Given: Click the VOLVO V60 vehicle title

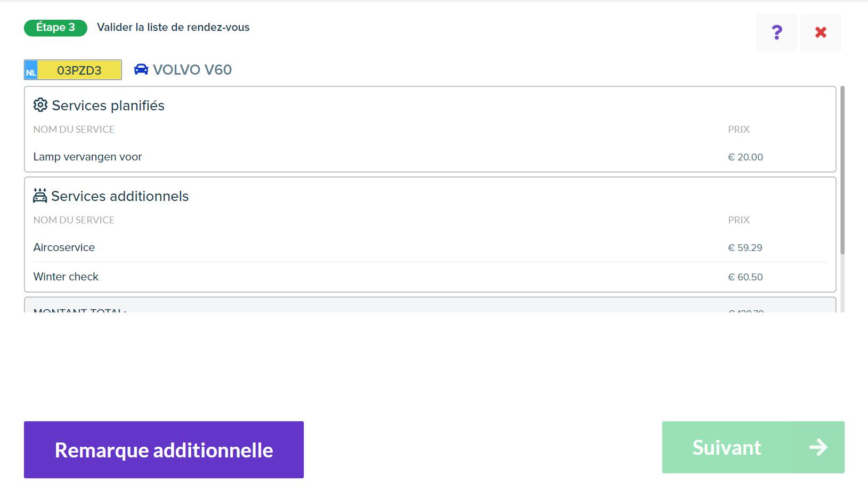Looking at the screenshot, I should tap(192, 70).
